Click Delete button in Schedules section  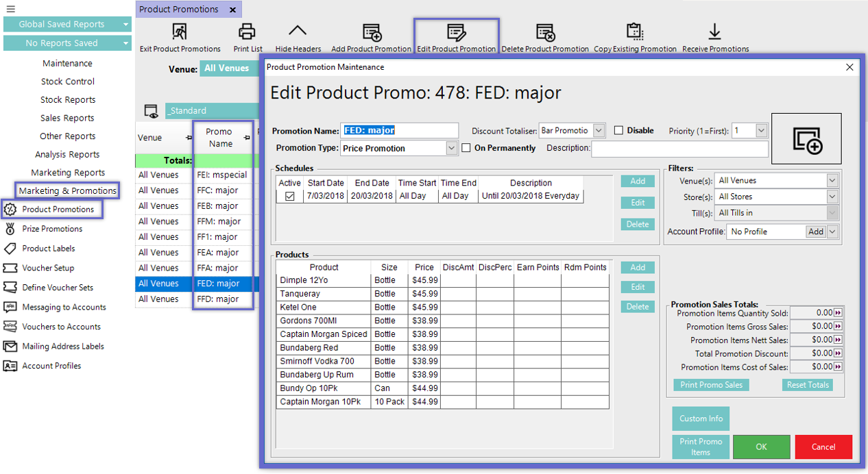tap(638, 224)
